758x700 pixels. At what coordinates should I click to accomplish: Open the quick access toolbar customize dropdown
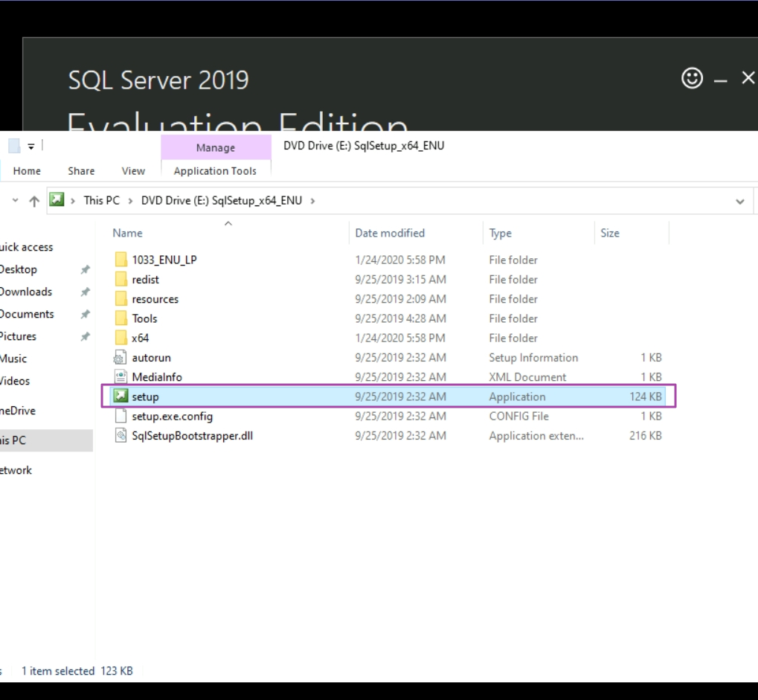(31, 147)
